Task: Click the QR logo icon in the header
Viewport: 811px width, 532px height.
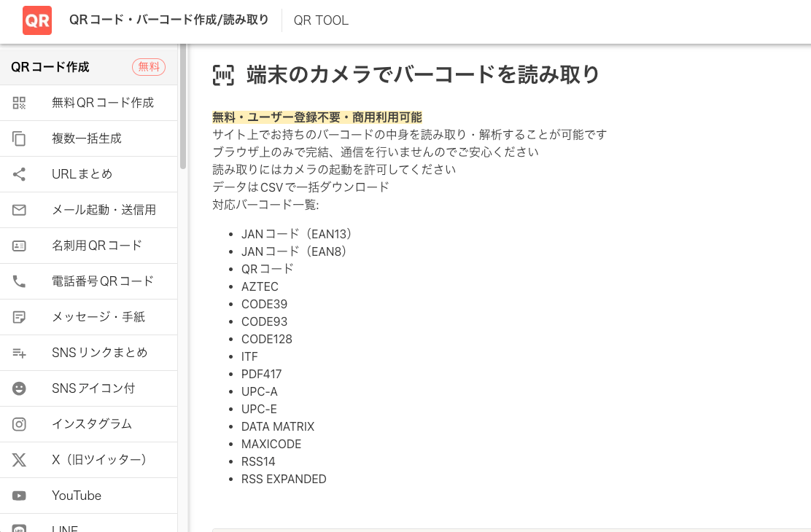Action: pyautogui.click(x=36, y=20)
